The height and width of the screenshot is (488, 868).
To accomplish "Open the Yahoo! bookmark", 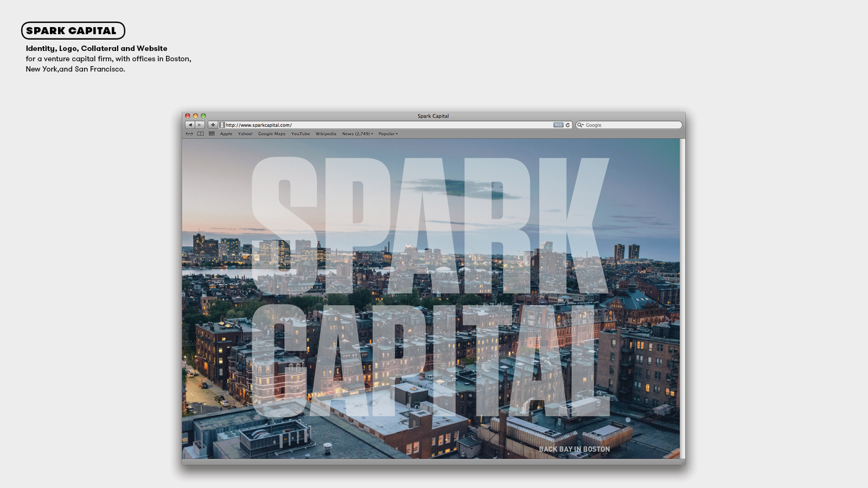I will (245, 134).
